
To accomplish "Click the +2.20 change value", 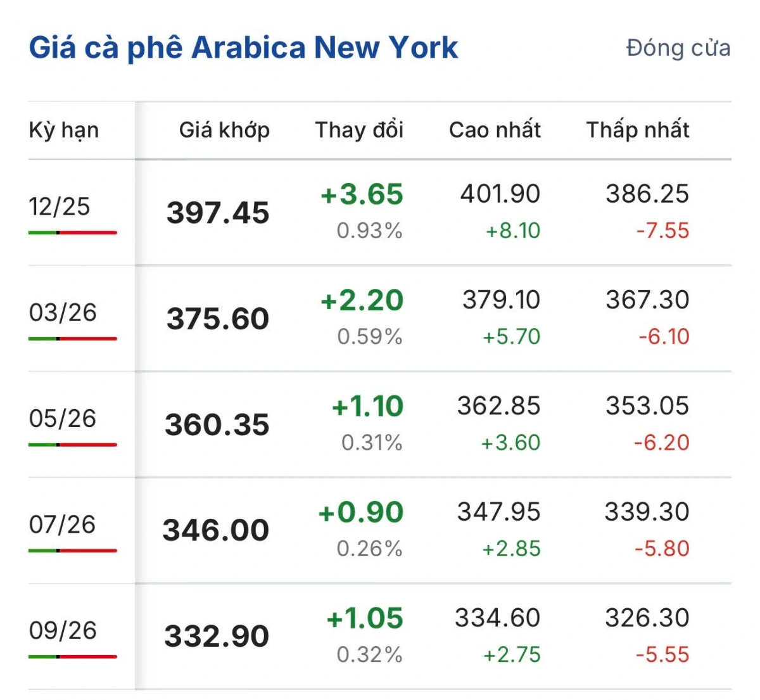I will tap(362, 300).
